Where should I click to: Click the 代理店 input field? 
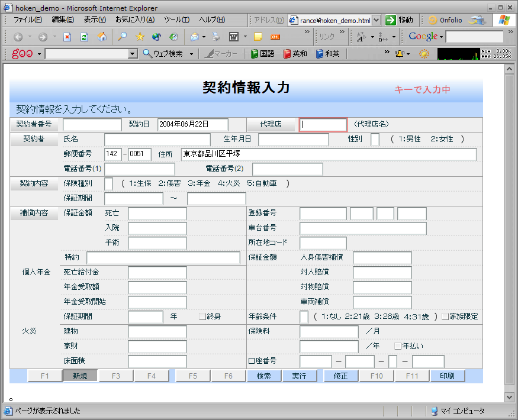click(x=323, y=125)
